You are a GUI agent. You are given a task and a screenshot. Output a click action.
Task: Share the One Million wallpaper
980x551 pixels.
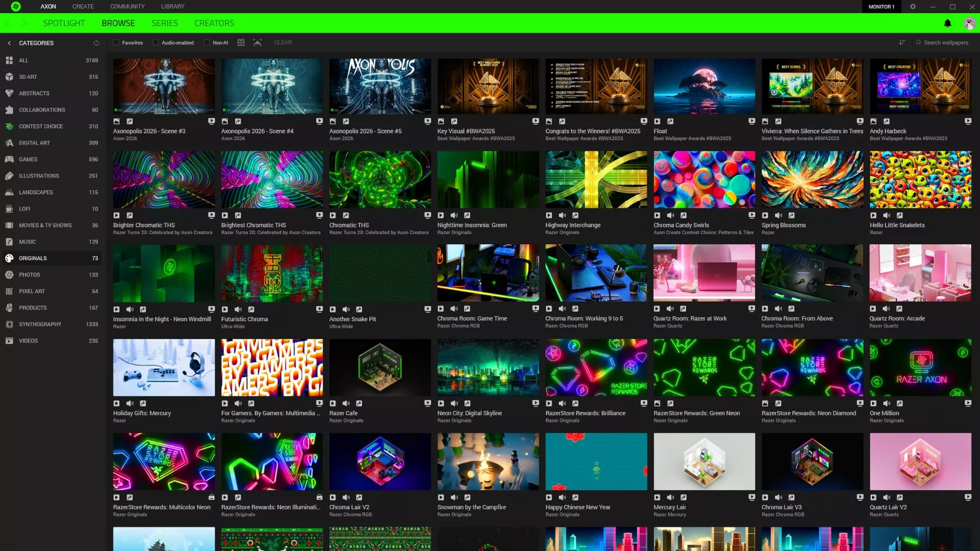click(x=900, y=404)
